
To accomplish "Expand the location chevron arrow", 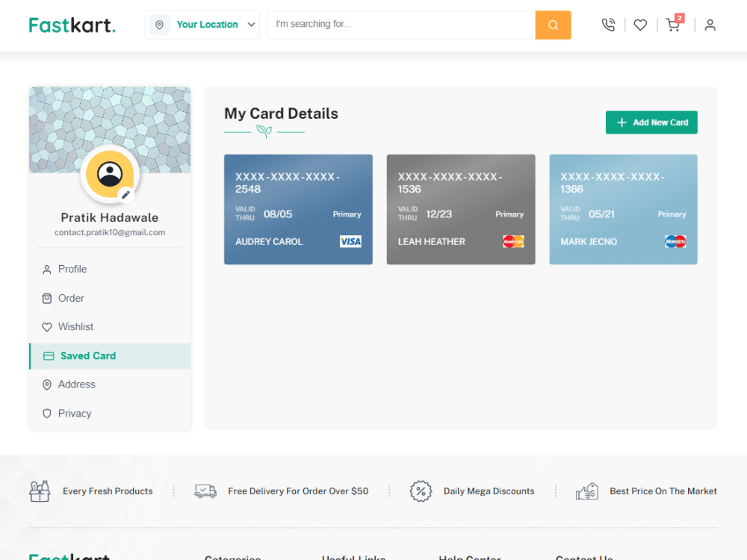I will click(251, 25).
